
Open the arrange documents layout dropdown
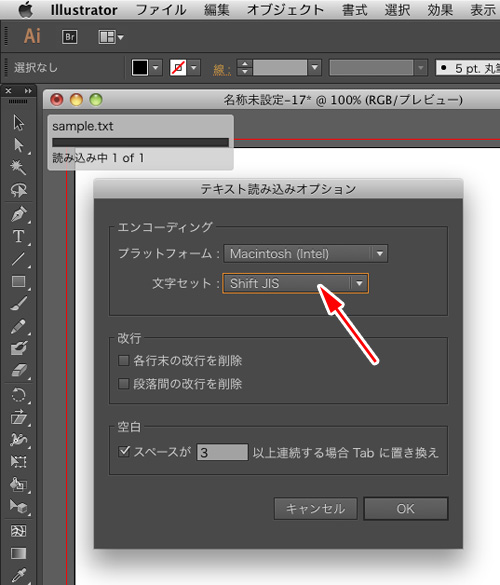(111, 37)
